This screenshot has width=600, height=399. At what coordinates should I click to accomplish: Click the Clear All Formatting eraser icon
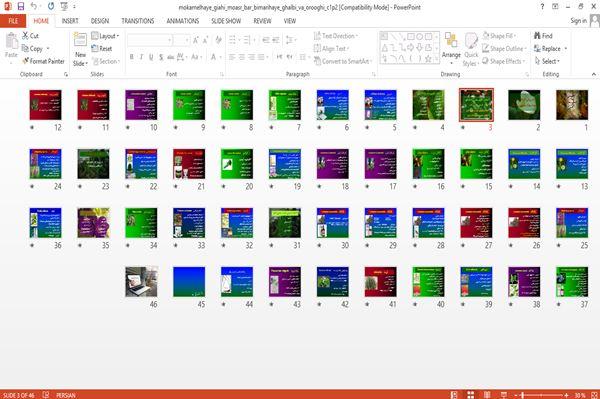point(218,40)
